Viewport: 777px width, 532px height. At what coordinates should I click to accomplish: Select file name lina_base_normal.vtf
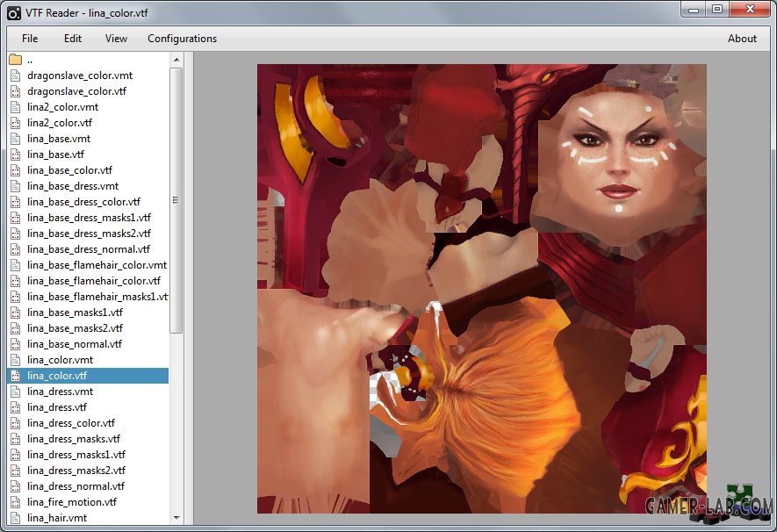click(75, 344)
